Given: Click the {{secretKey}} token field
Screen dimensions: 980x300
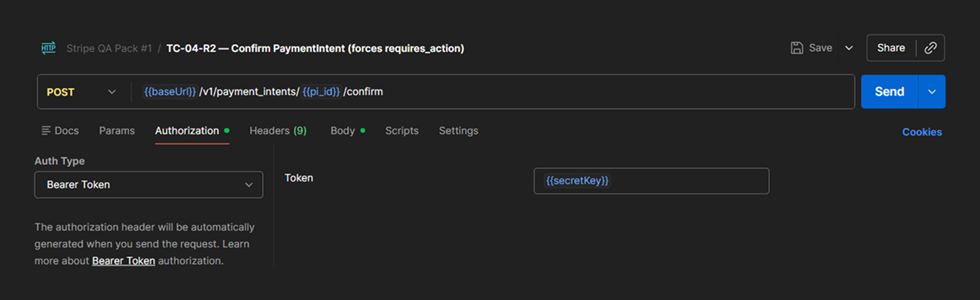Looking at the screenshot, I should [x=651, y=181].
